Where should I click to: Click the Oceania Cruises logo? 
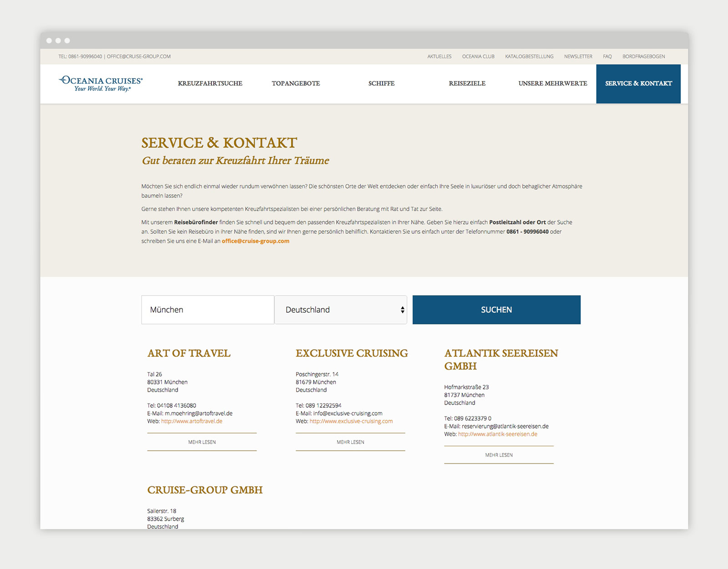coord(101,84)
